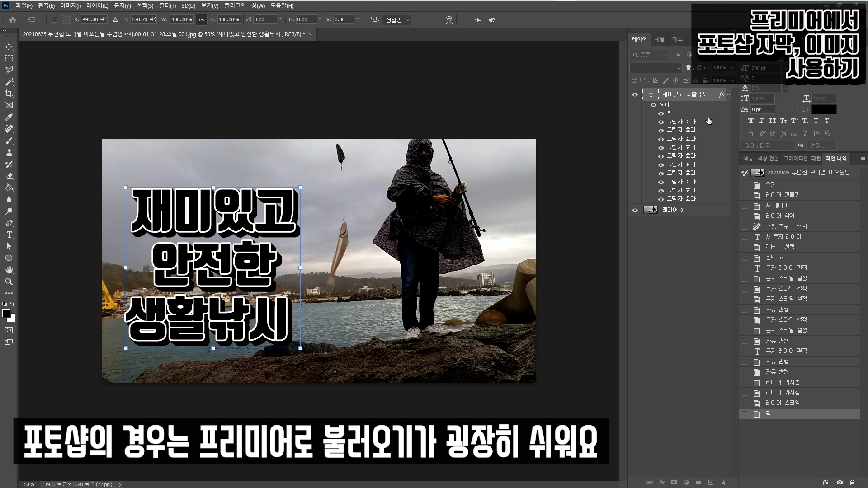This screenshot has width=868, height=488.
Task: Open the 쌍입방 interpolation dropdown
Action: [x=396, y=20]
